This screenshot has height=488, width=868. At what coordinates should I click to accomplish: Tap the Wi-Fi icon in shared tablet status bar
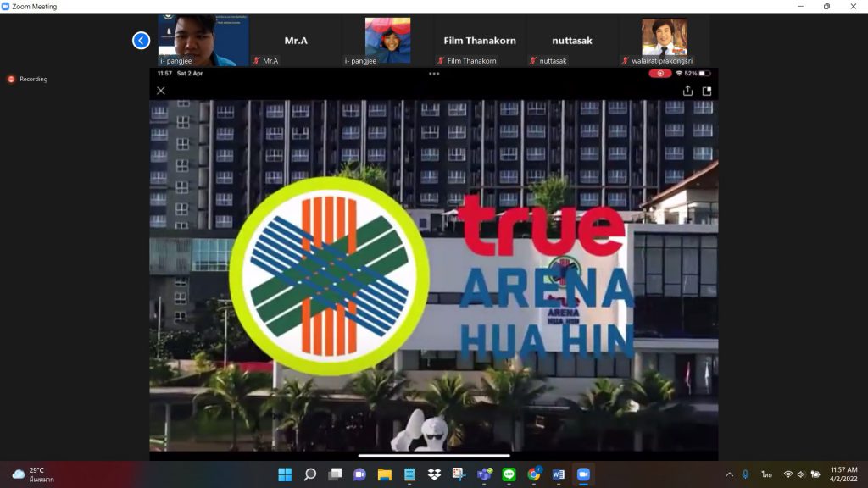coord(679,74)
